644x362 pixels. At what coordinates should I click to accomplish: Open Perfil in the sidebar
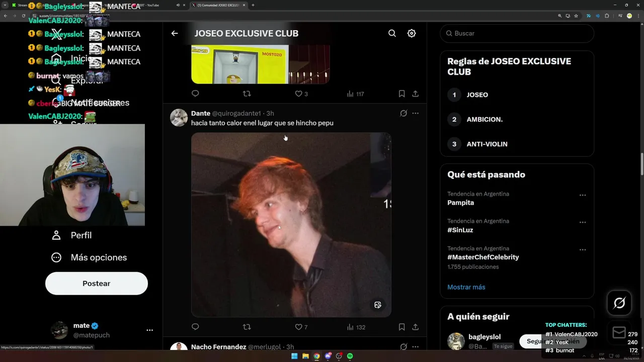coord(71,235)
